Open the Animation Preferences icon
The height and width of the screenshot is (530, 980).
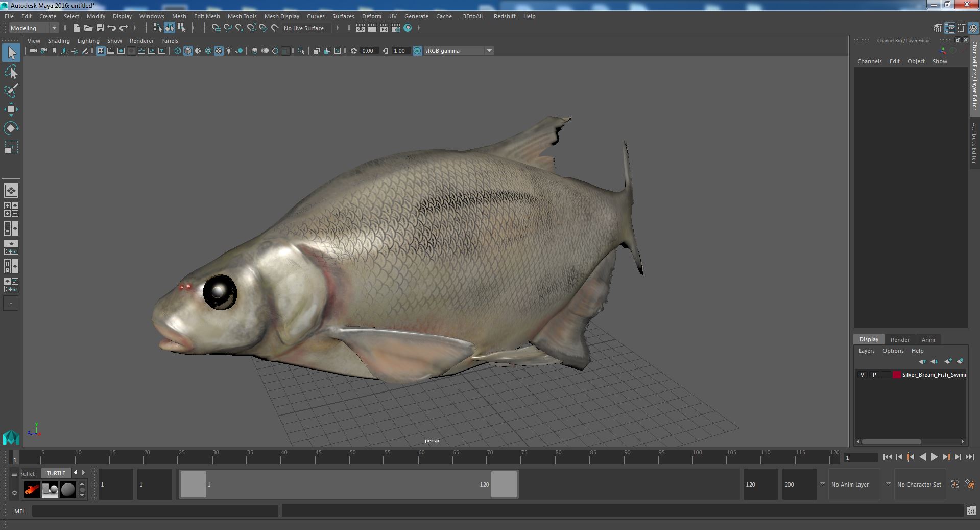(970, 484)
